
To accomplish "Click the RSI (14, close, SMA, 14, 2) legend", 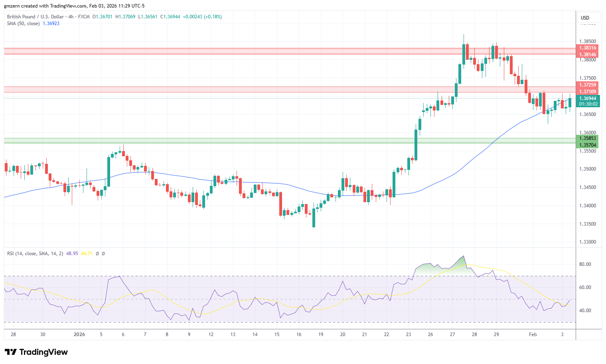I will (35, 254).
